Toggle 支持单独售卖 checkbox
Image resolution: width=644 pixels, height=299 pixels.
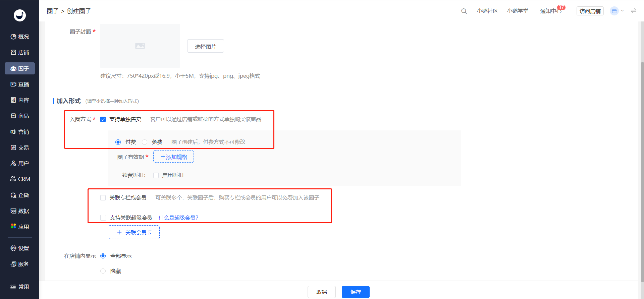click(103, 119)
